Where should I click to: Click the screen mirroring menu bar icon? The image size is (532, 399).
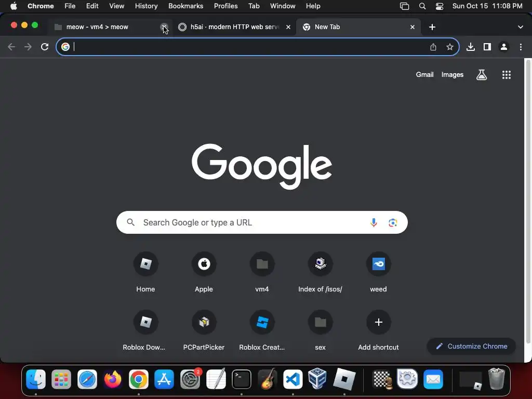pos(404,6)
